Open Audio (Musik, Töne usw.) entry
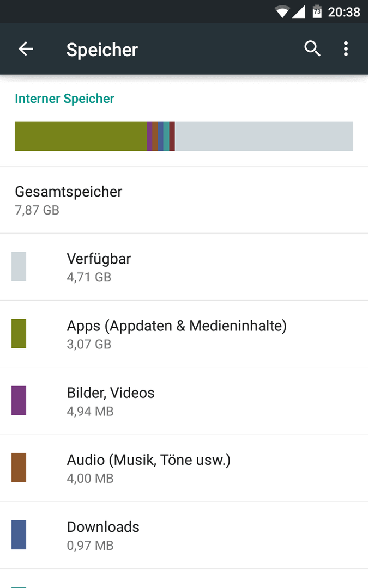Screen dimensions: 368x588 184,468
